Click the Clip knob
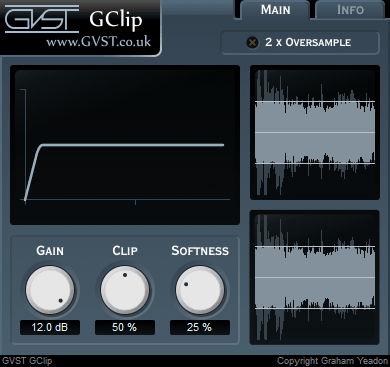Viewport: 390px width, 367px height. 125,290
